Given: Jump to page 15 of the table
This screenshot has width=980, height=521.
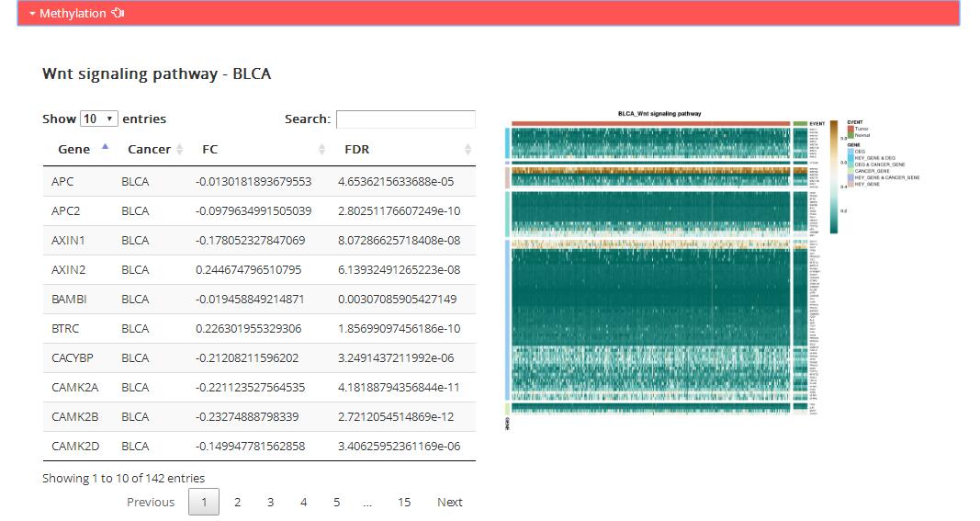Looking at the screenshot, I should tap(404, 502).
